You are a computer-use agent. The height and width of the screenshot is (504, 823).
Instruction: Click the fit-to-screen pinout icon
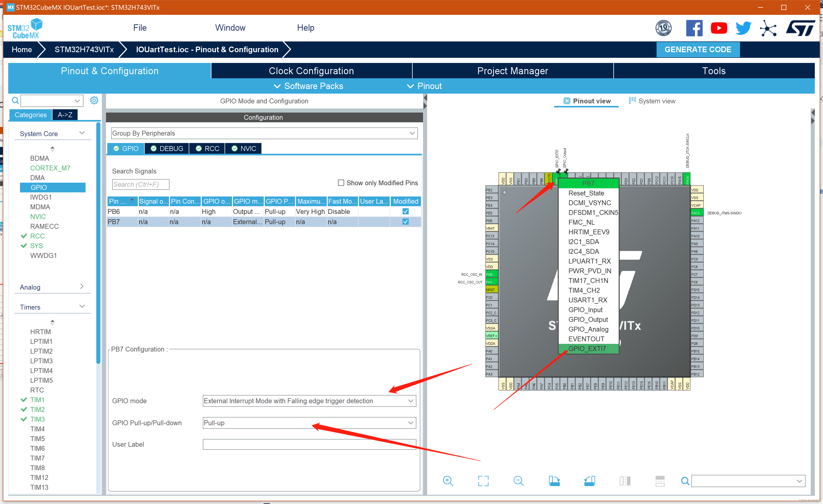click(x=483, y=481)
